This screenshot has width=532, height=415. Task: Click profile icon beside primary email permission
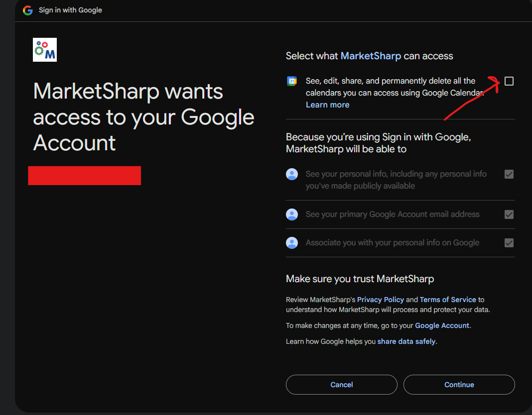[x=292, y=214]
